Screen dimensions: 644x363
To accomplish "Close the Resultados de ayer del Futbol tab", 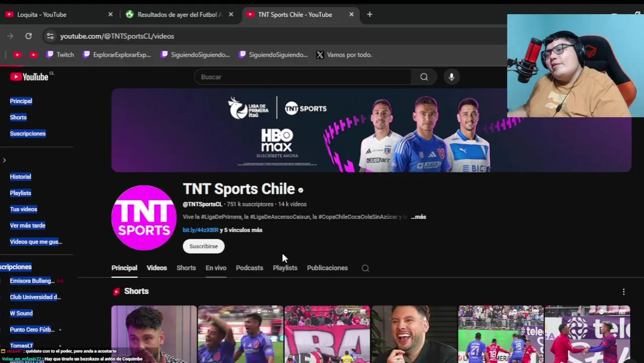I will 231,15.
